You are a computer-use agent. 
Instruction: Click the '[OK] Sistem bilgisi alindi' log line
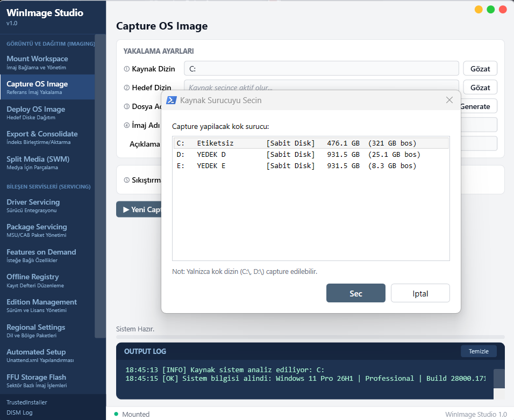coord(305,379)
